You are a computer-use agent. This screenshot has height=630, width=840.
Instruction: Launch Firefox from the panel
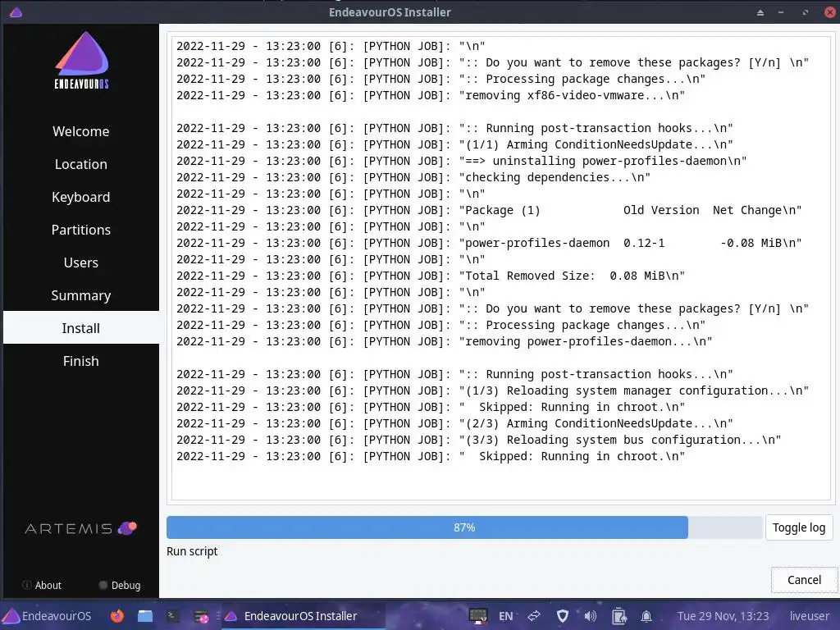coord(116,616)
